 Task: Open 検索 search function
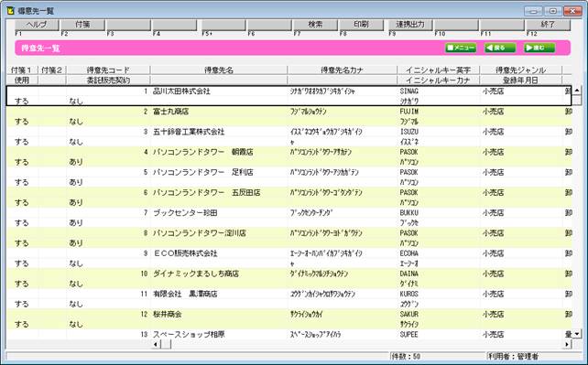coord(315,25)
